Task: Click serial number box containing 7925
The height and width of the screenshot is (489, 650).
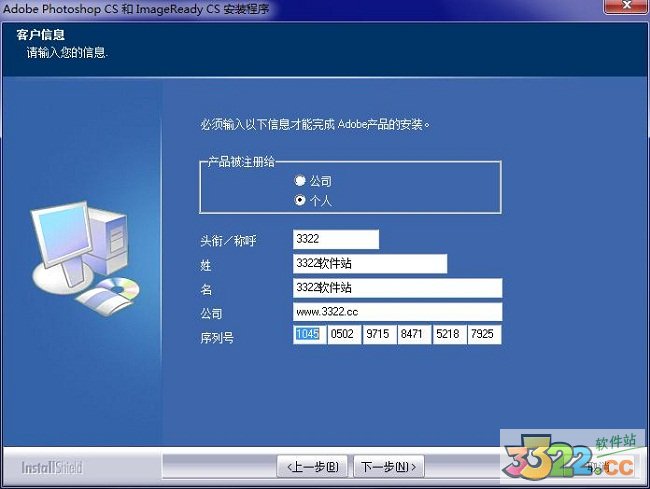Action: coord(484,334)
